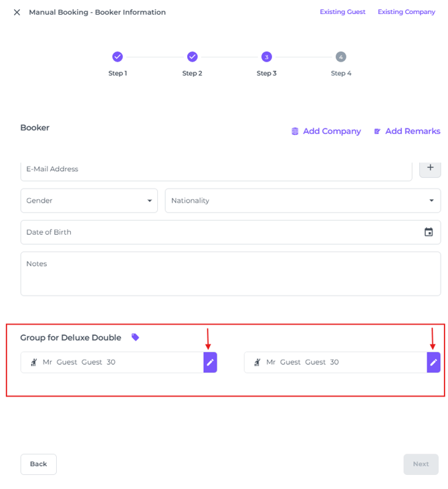448x489 pixels.
Task: Click into the Notes text area
Action: click(230, 274)
